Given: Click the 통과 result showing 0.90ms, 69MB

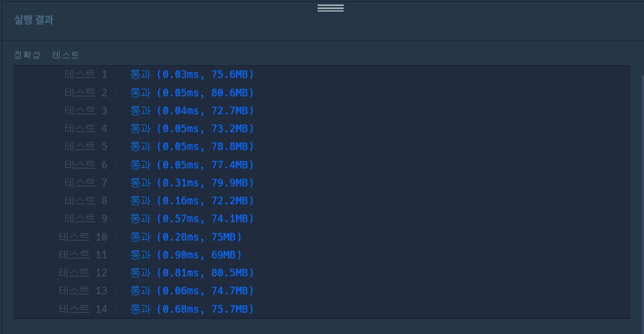Looking at the screenshot, I should click(186, 255).
